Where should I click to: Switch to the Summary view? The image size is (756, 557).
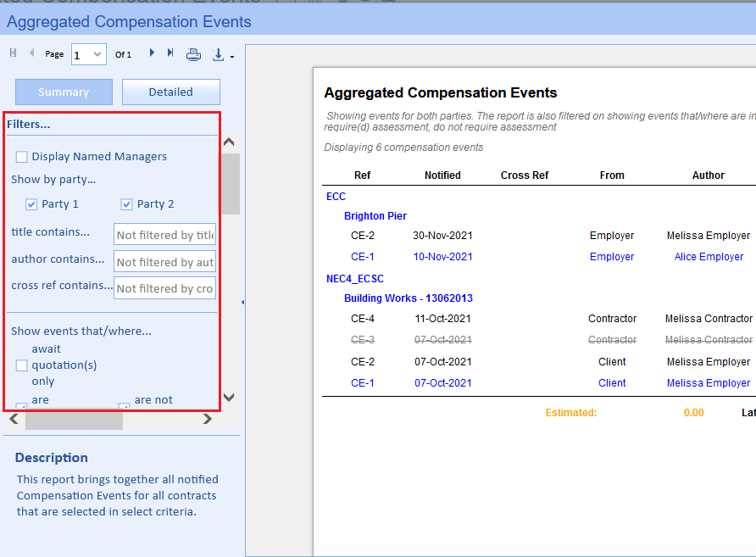(64, 92)
